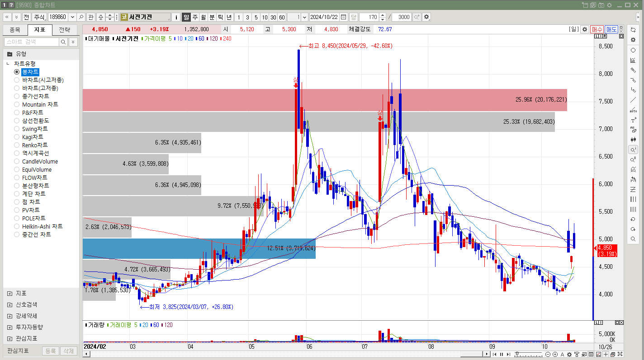Collapse the 유형 folder header
This screenshot has width=644, height=360.
click(x=41, y=53)
